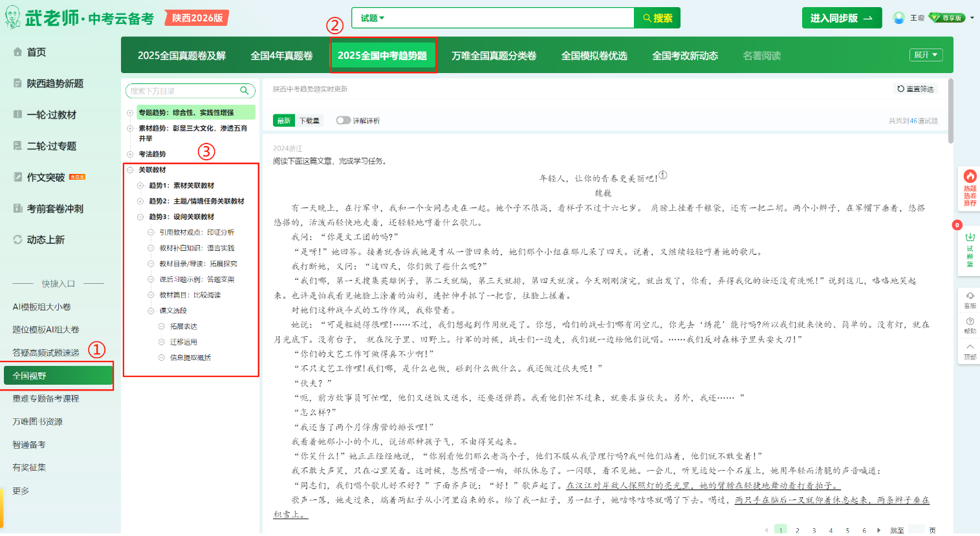Viewport: 980px width, 536px height.
Task: Click the search icon in the catalog search box
Action: [244, 91]
